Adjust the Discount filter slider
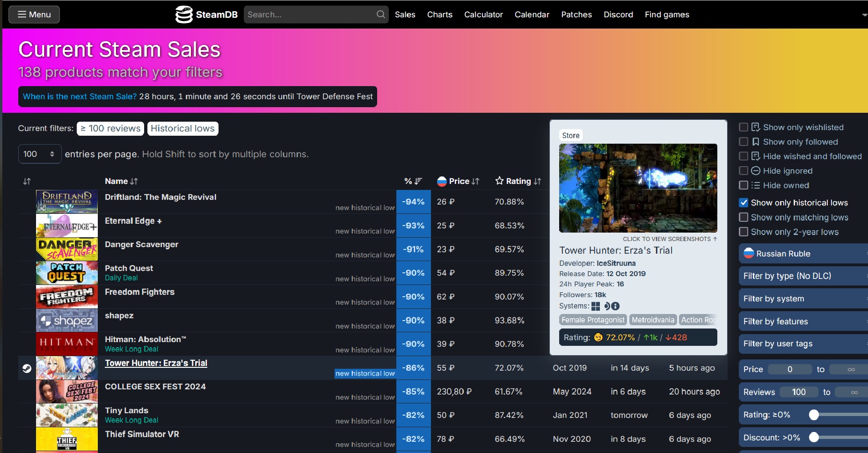This screenshot has height=453, width=868. point(814,437)
